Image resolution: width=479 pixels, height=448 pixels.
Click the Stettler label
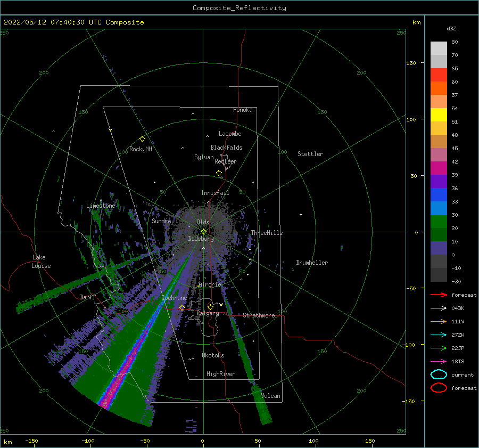click(310, 154)
